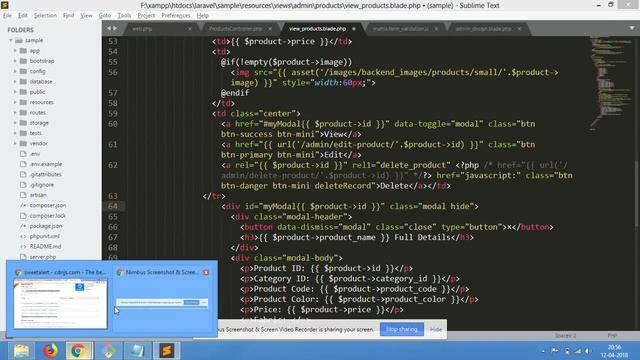
Task: Open the .gitignore file
Action: pos(42,184)
